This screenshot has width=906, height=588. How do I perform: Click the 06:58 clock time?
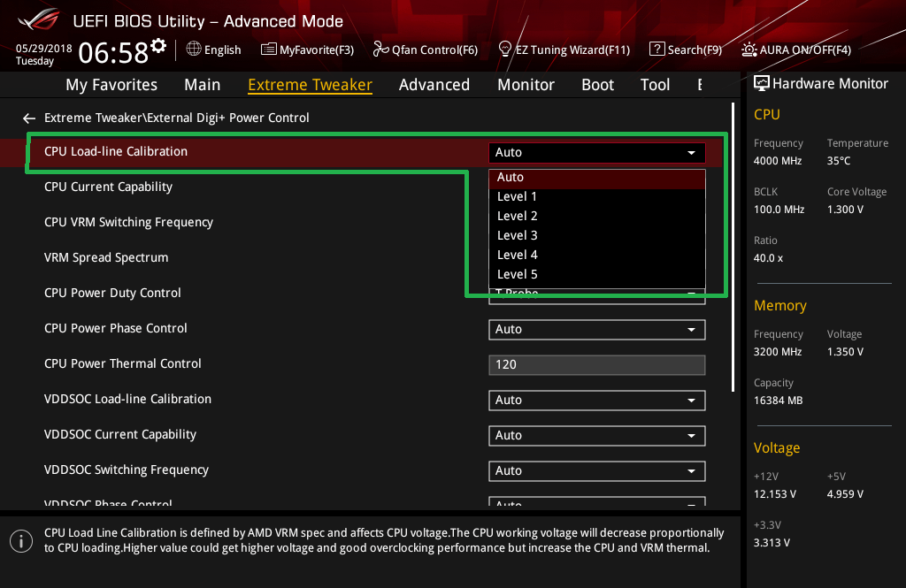[x=113, y=53]
